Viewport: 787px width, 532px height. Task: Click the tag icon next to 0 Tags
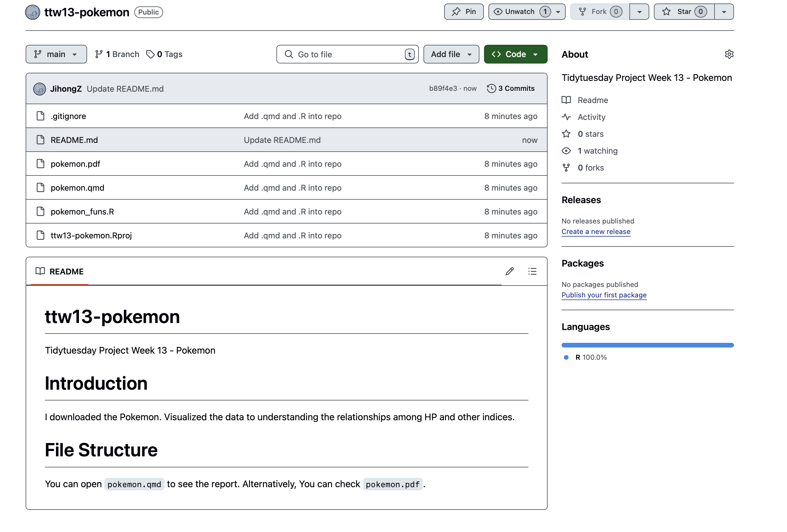[150, 54]
